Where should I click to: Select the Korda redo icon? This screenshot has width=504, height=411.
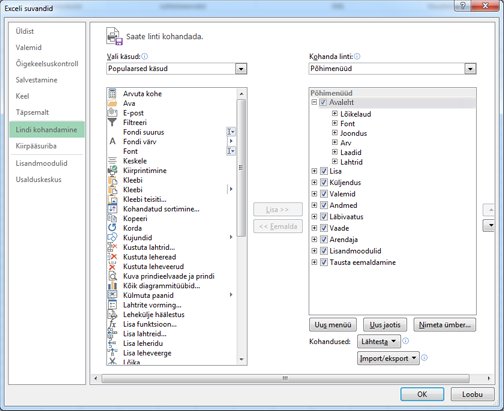tap(112, 228)
